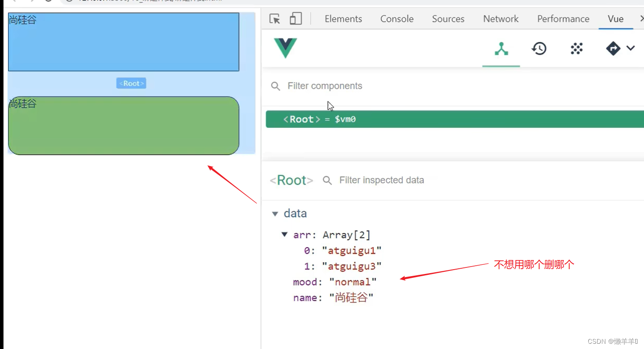Click the mood value "normal"
The width and height of the screenshot is (644, 349).
coord(353,282)
